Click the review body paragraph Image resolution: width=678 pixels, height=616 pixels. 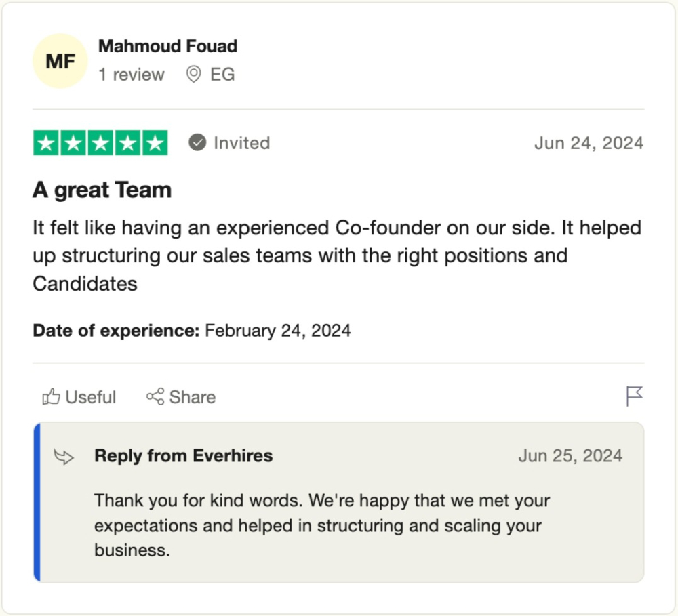(336, 255)
